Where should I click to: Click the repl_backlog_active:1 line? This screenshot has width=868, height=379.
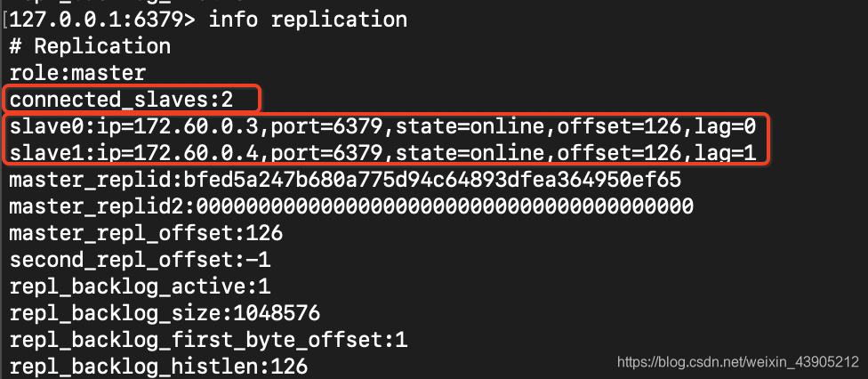140,286
